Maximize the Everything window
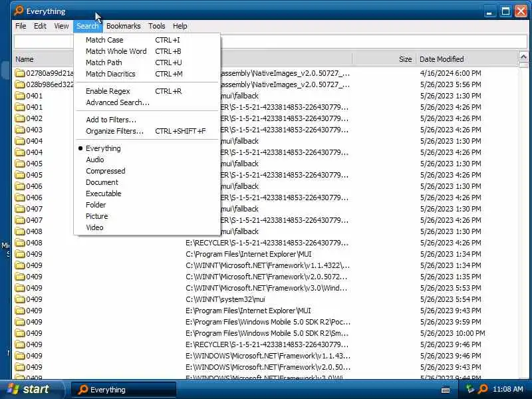 click(505, 11)
